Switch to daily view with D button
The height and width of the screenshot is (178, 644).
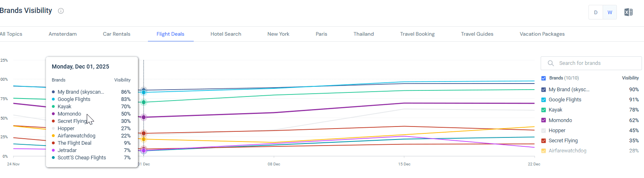(x=596, y=12)
